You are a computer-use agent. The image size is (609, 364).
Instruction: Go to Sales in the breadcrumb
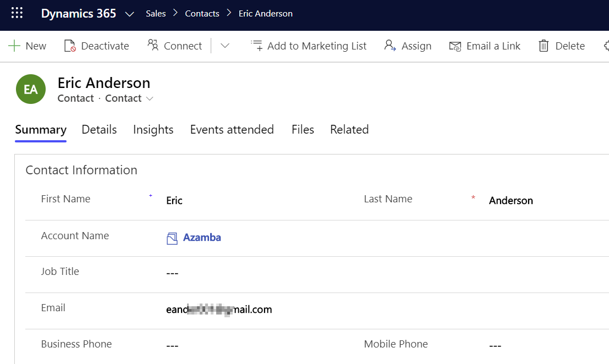(x=156, y=14)
